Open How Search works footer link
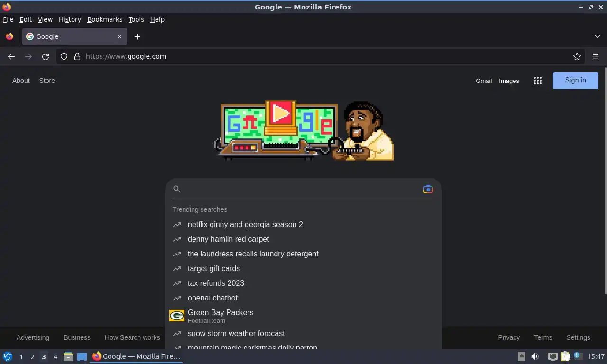Image resolution: width=607 pixels, height=364 pixels. pyautogui.click(x=132, y=337)
